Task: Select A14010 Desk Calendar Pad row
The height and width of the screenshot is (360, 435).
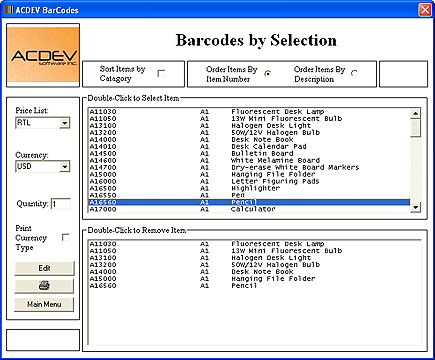Action: pos(249,147)
